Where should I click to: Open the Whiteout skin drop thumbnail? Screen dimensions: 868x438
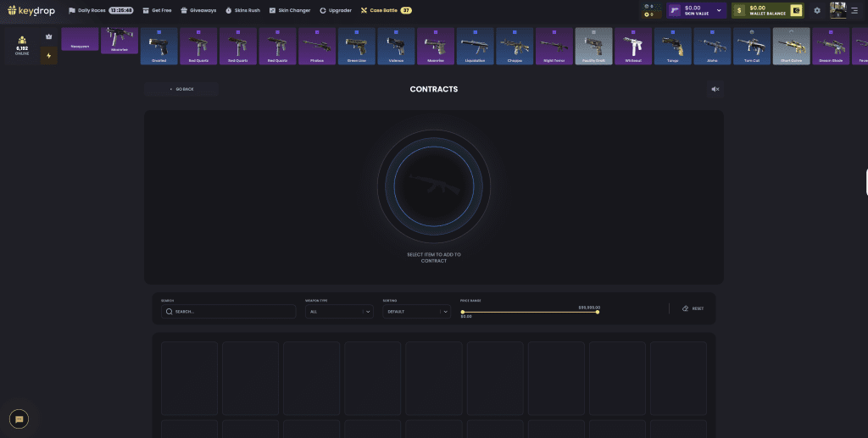tap(633, 47)
